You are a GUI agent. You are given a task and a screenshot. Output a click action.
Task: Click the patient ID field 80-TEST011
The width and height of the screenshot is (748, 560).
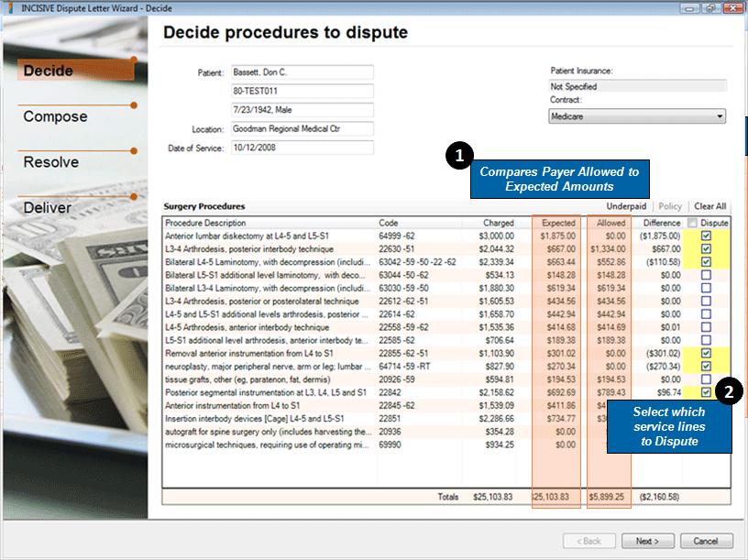[x=302, y=91]
